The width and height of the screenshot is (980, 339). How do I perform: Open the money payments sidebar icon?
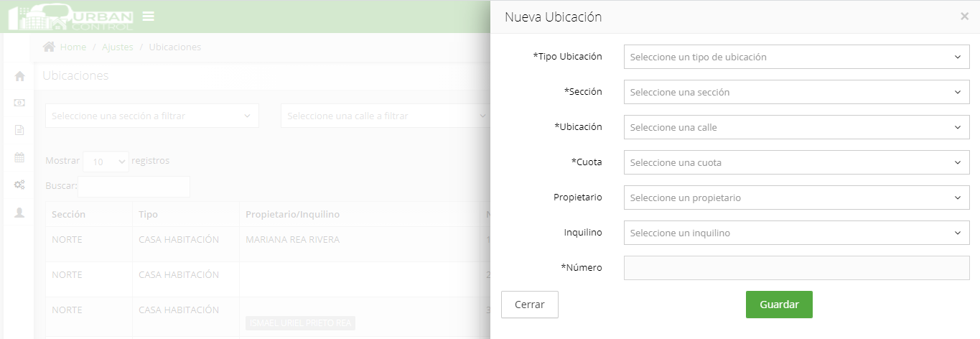pyautogui.click(x=20, y=103)
